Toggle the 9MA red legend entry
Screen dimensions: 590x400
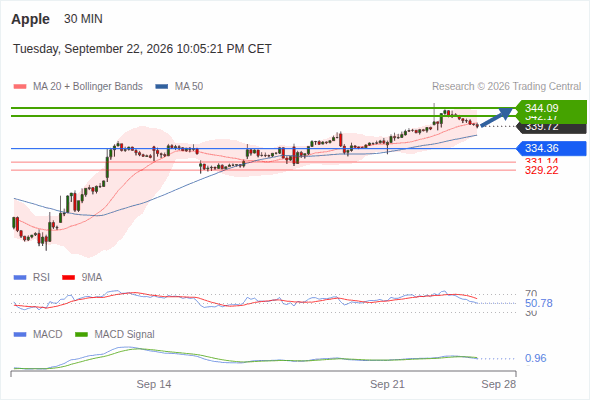pos(82,278)
